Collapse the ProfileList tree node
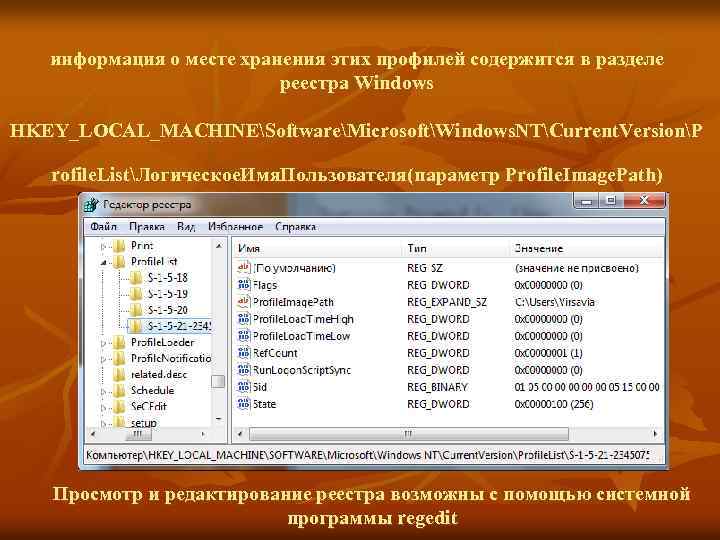The height and width of the screenshot is (540, 720). 103,263
